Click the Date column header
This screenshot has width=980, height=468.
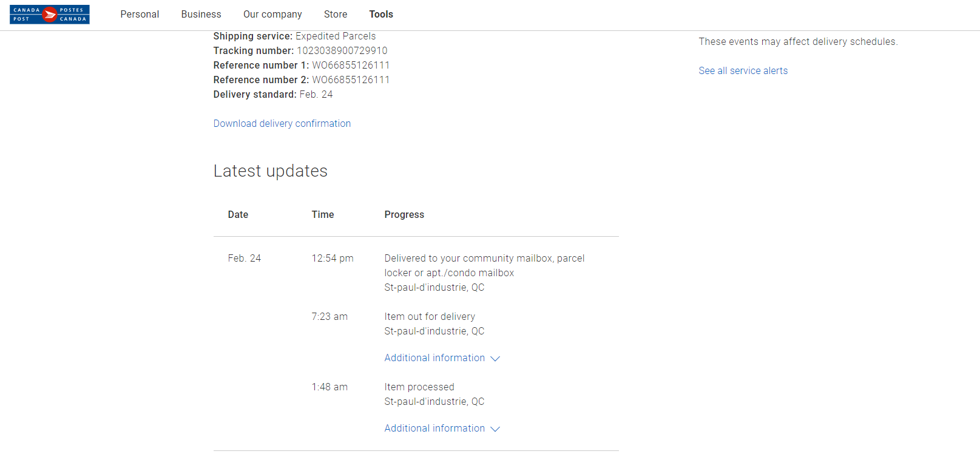(238, 215)
